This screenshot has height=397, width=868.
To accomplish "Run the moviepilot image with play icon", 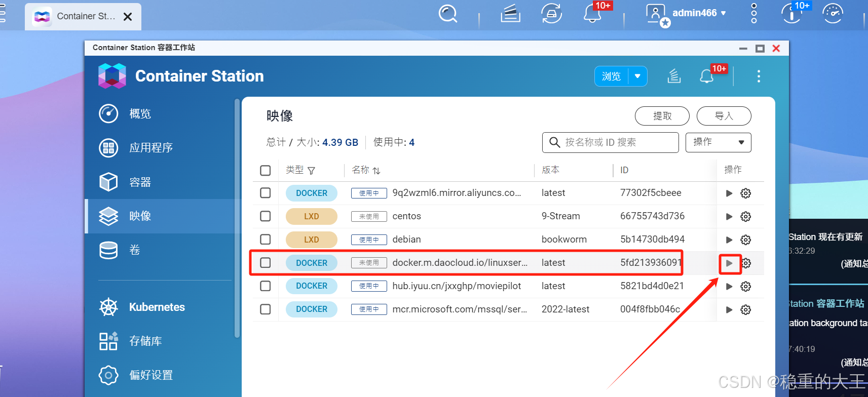I will point(729,287).
